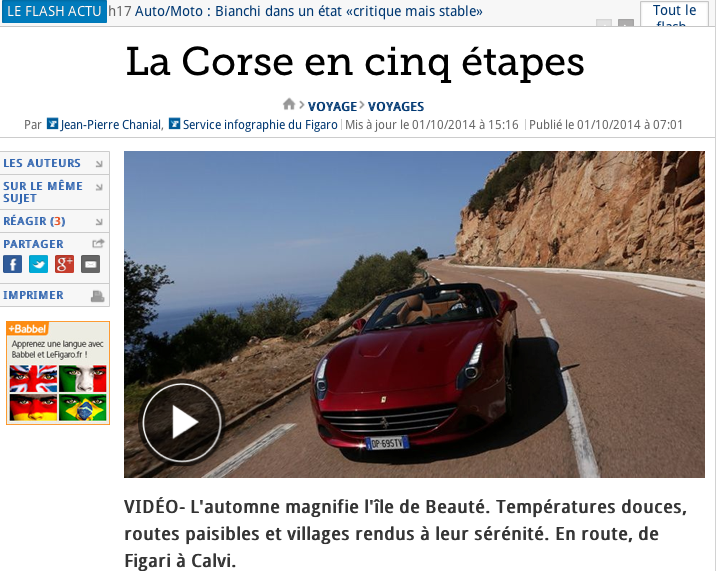Share article via Twitter icon

tap(38, 264)
